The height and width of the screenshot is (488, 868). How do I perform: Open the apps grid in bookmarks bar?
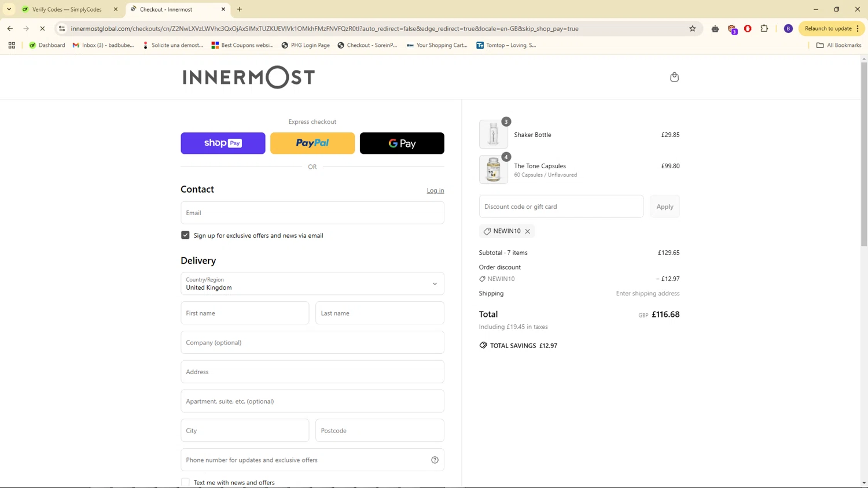click(x=12, y=45)
